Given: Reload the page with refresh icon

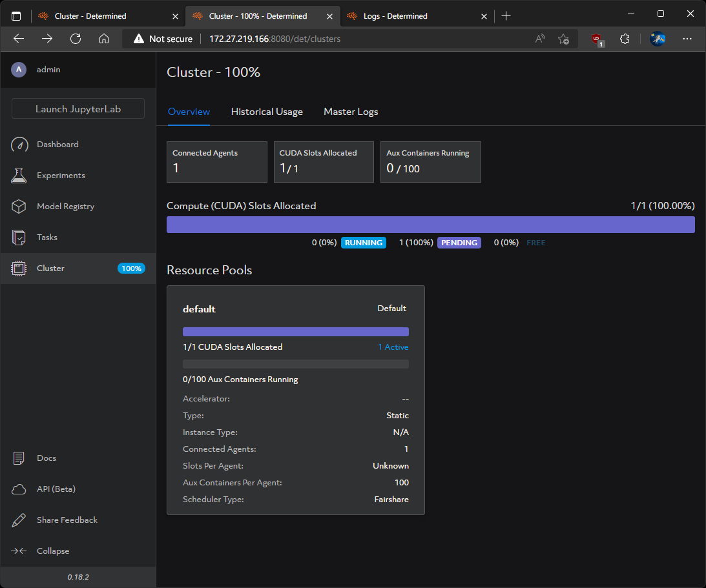Looking at the screenshot, I should point(76,39).
